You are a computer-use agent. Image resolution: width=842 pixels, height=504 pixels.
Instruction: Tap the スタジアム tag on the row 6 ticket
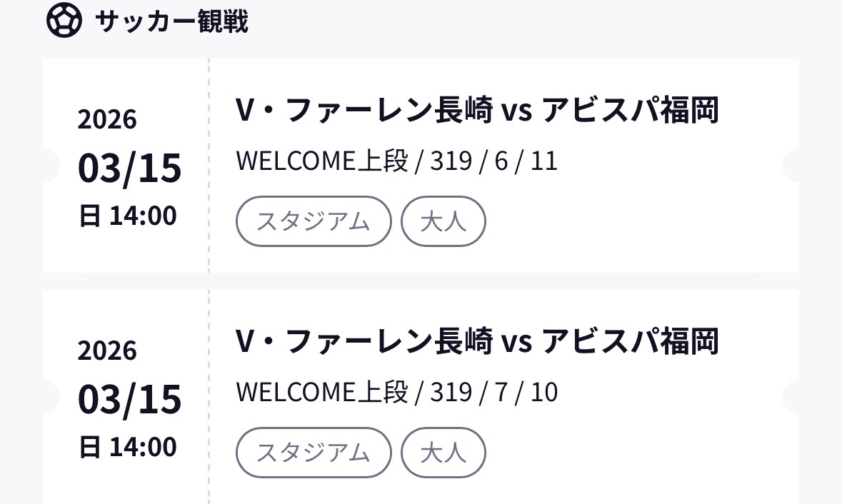(314, 221)
